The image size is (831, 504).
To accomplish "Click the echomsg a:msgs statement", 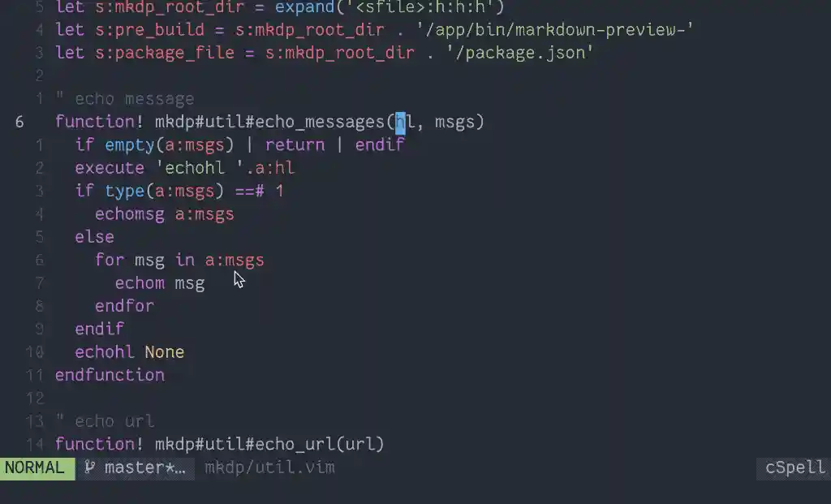I will pos(164,214).
